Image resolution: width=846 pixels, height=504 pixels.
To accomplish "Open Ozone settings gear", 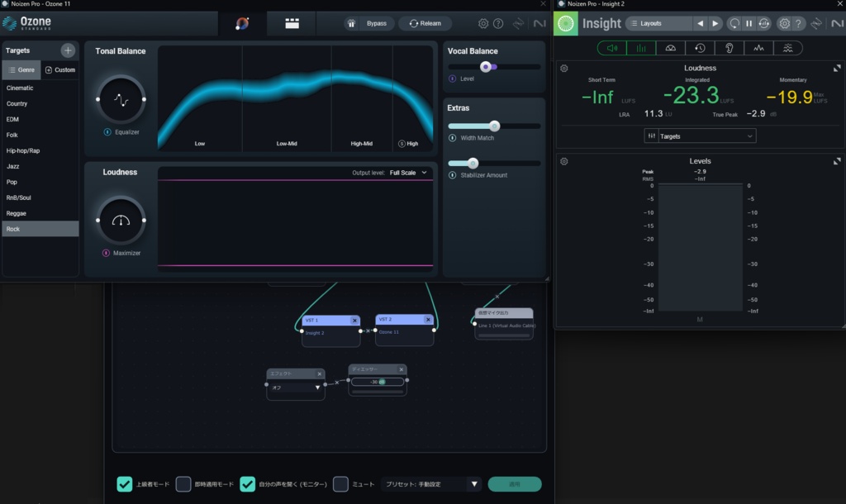I will pyautogui.click(x=483, y=23).
